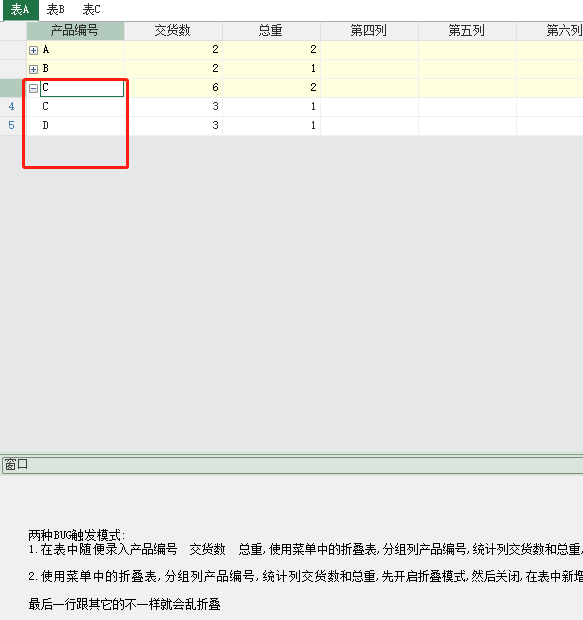Select the 交货数 cell showing 6
This screenshot has width=583, height=620.
173,88
